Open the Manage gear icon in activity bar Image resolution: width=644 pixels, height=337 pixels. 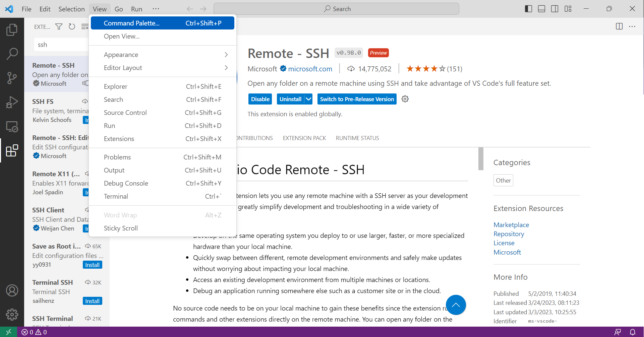tap(12, 315)
